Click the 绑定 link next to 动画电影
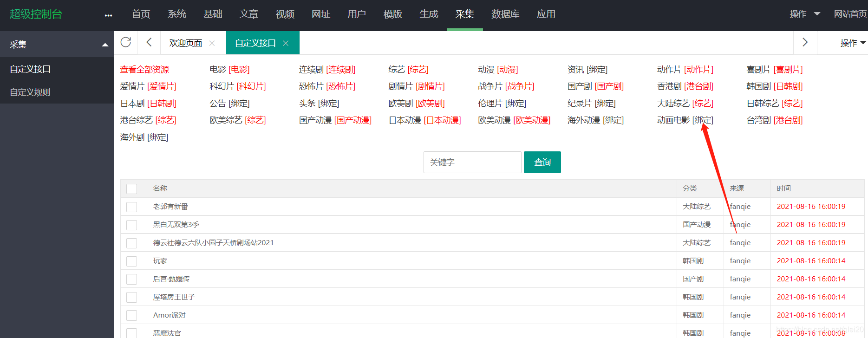Image resolution: width=868 pixels, height=338 pixels. [703, 120]
